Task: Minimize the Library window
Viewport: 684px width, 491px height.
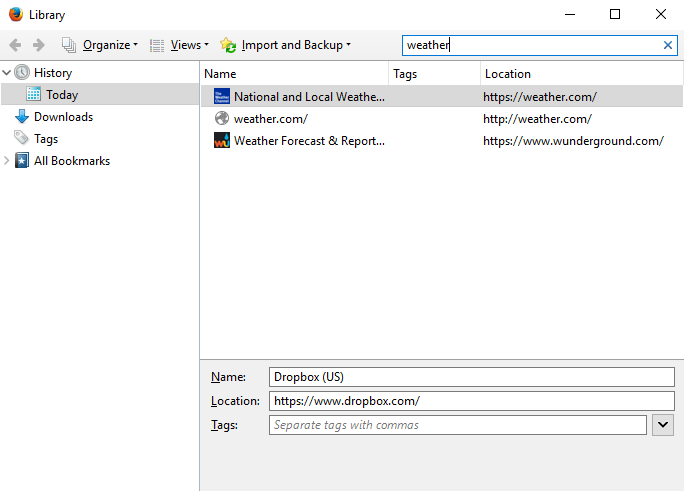Action: [x=570, y=14]
